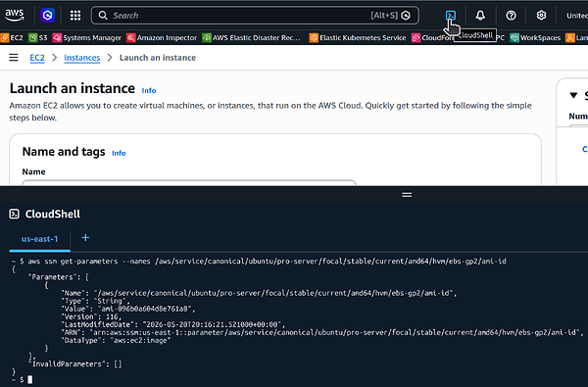Image resolution: width=588 pixels, height=387 pixels.
Task: Open the S3 favorites shortcut
Action: pyautogui.click(x=38, y=37)
